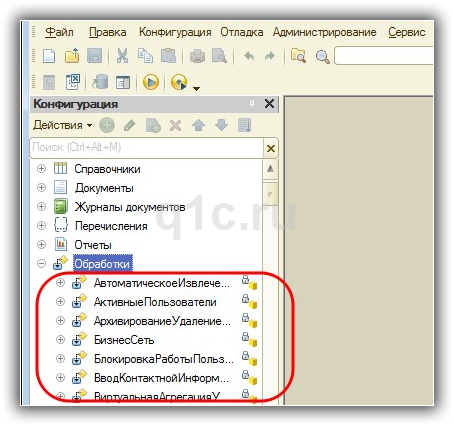This screenshot has width=454, height=426.
Task: Select the highlighted Обработки item
Action: [x=102, y=264]
